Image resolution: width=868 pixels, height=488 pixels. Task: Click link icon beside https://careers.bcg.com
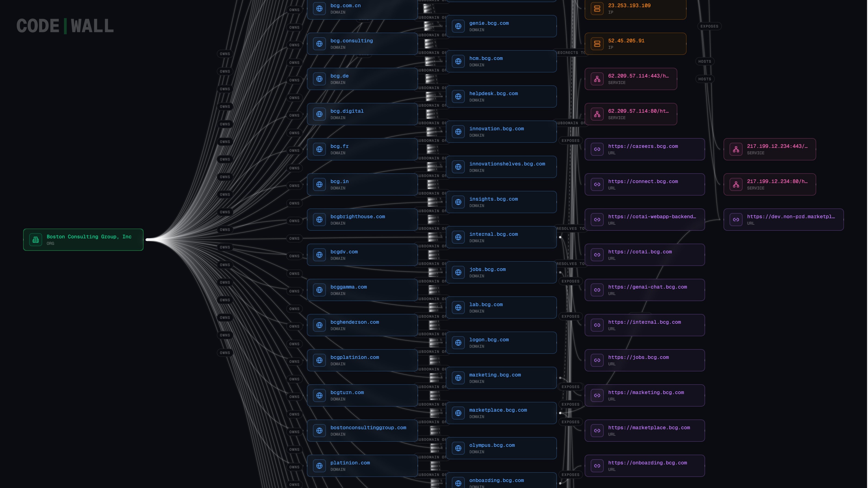597,149
